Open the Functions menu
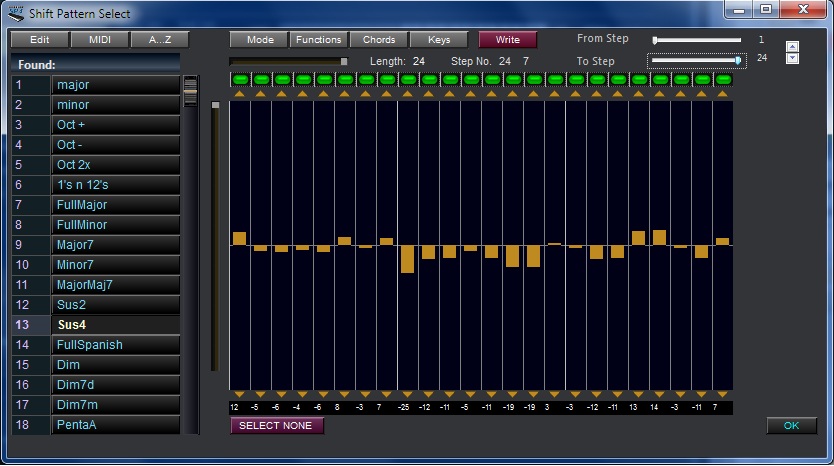 pyautogui.click(x=318, y=40)
